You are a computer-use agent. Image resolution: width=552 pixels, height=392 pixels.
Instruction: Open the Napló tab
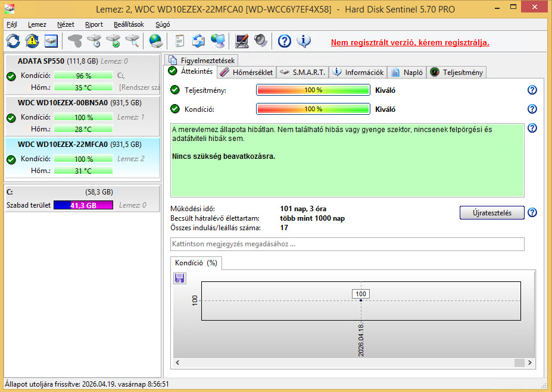point(407,73)
